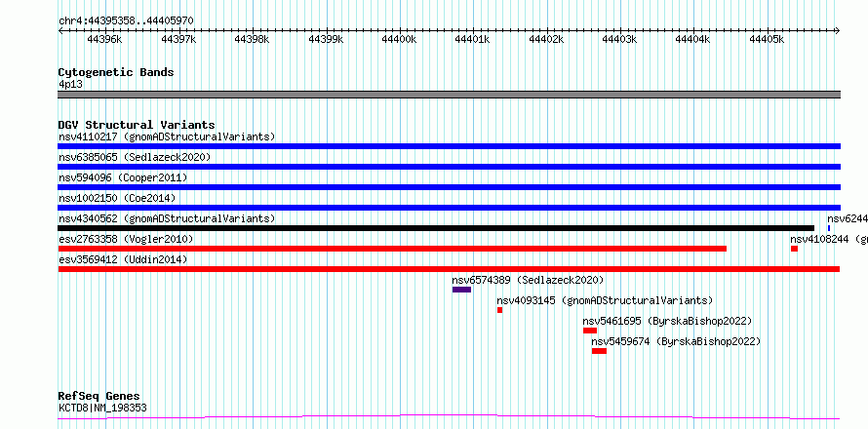Click the nsv4110217 blue variant bar
868x429 pixels.
tap(449, 146)
